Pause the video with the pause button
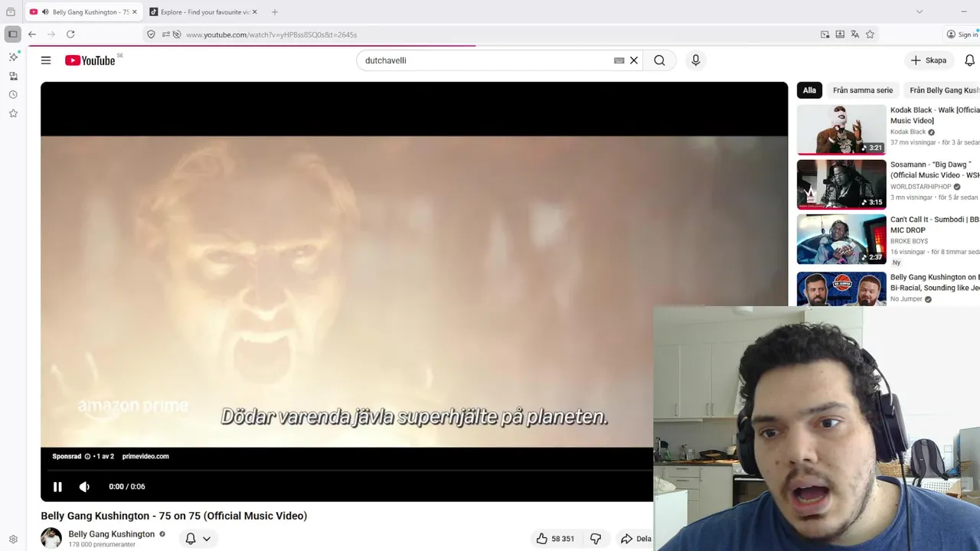The image size is (980, 551). click(57, 487)
